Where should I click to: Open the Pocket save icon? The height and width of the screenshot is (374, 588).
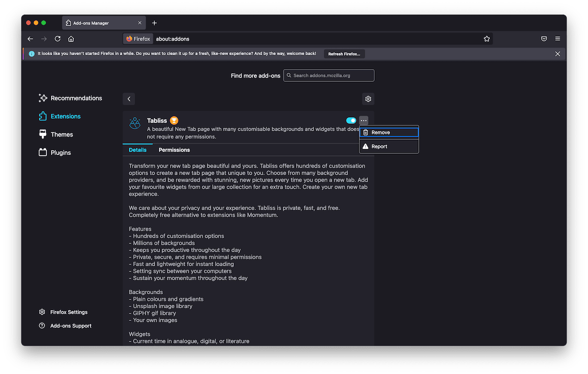click(x=544, y=39)
